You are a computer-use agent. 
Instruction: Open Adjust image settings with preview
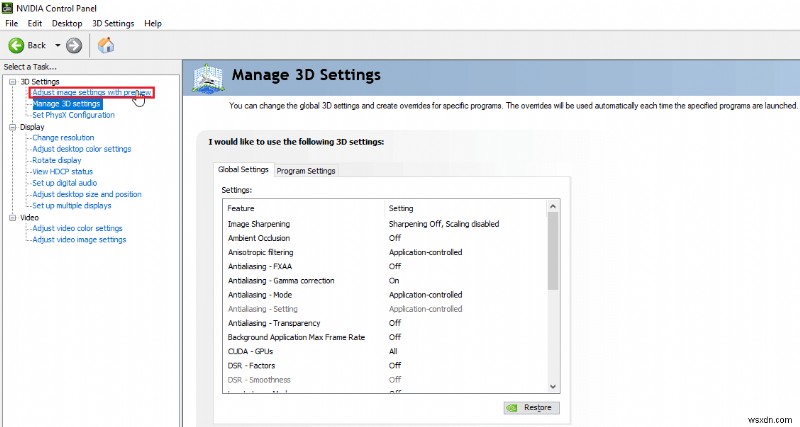[x=92, y=92]
